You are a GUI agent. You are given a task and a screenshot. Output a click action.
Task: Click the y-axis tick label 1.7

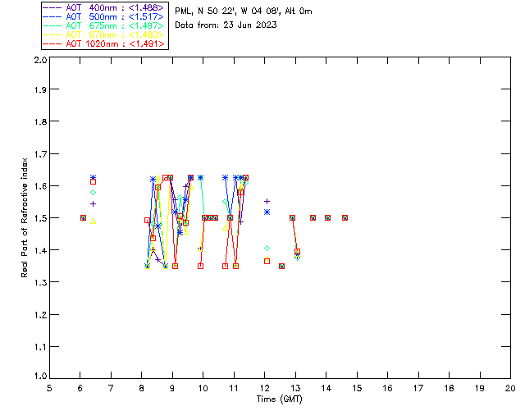click(40, 154)
